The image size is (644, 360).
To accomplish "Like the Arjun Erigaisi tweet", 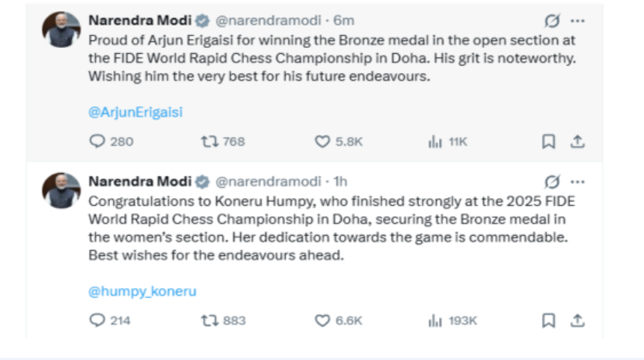I will 322,141.
